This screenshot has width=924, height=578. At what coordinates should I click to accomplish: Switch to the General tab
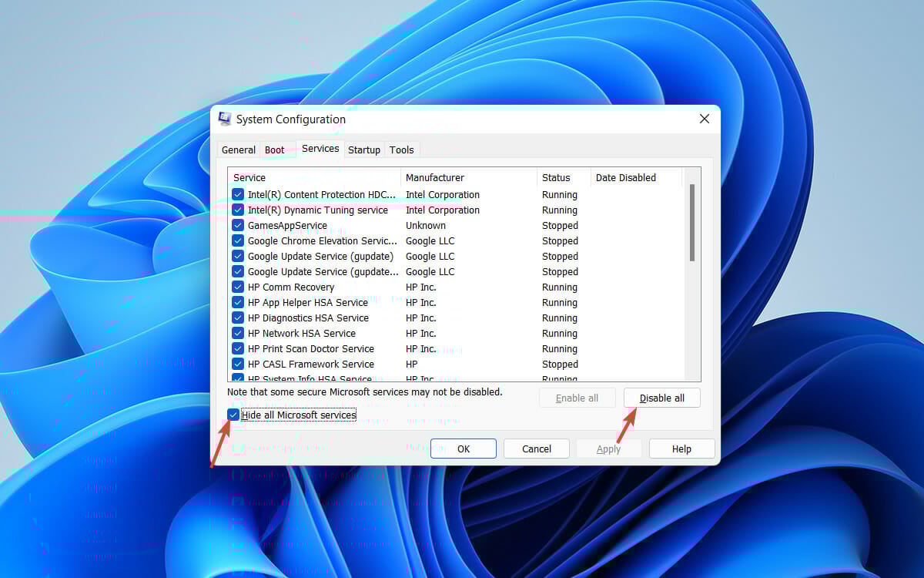click(239, 150)
